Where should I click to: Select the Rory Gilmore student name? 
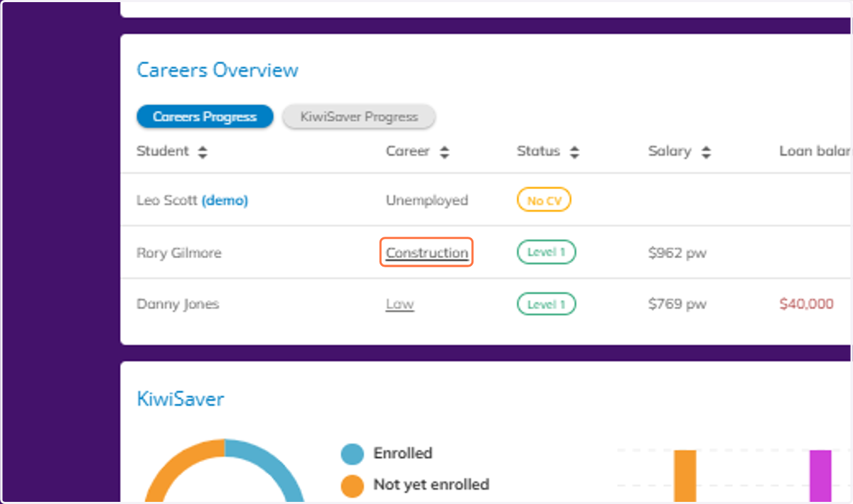[x=179, y=252]
